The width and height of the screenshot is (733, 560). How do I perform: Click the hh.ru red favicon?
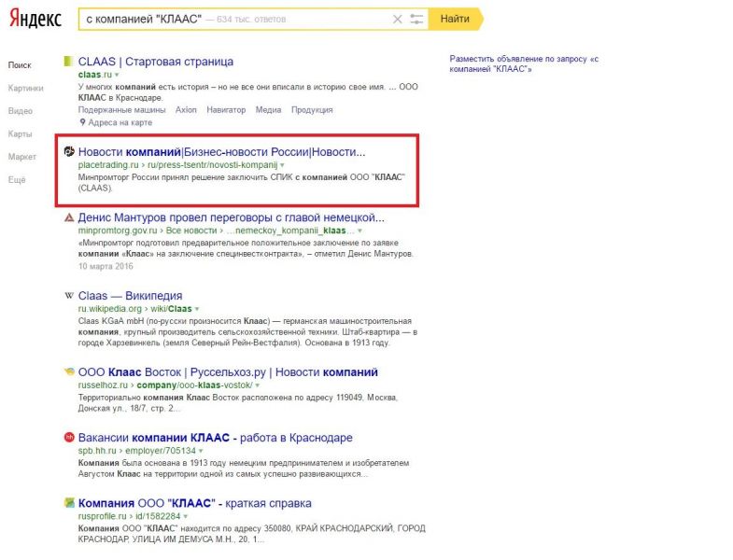tap(68, 438)
